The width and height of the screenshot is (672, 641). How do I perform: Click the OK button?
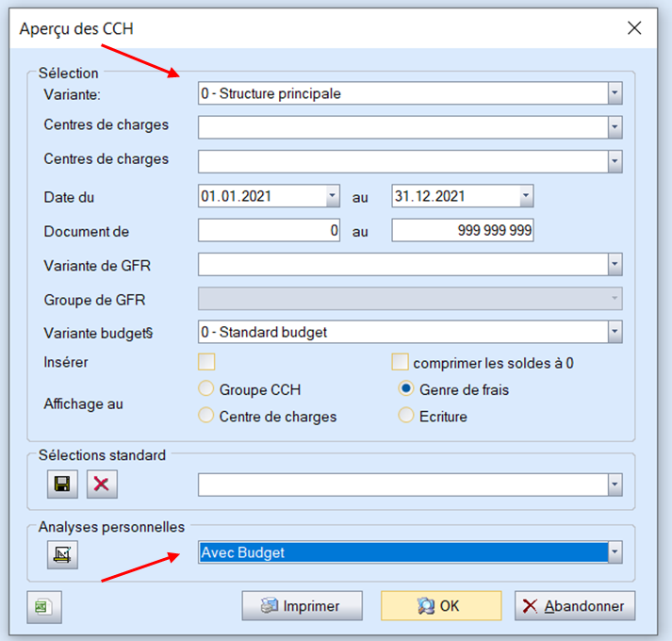(x=441, y=606)
